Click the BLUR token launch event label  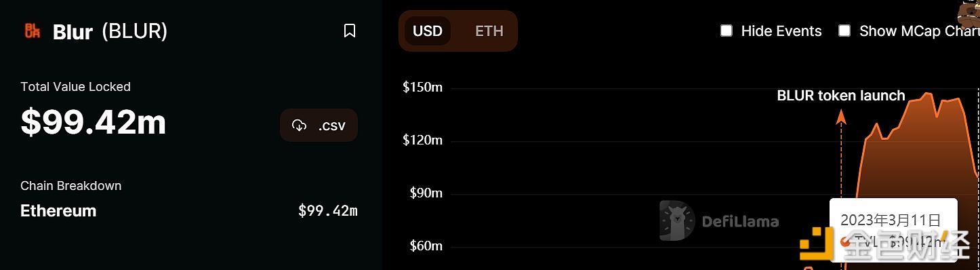pyautogui.click(x=841, y=96)
